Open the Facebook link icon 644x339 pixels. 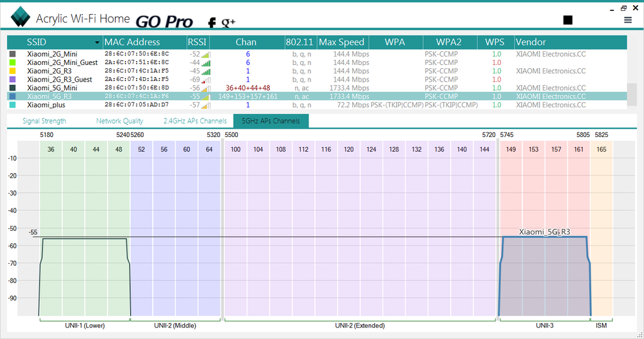[211, 23]
